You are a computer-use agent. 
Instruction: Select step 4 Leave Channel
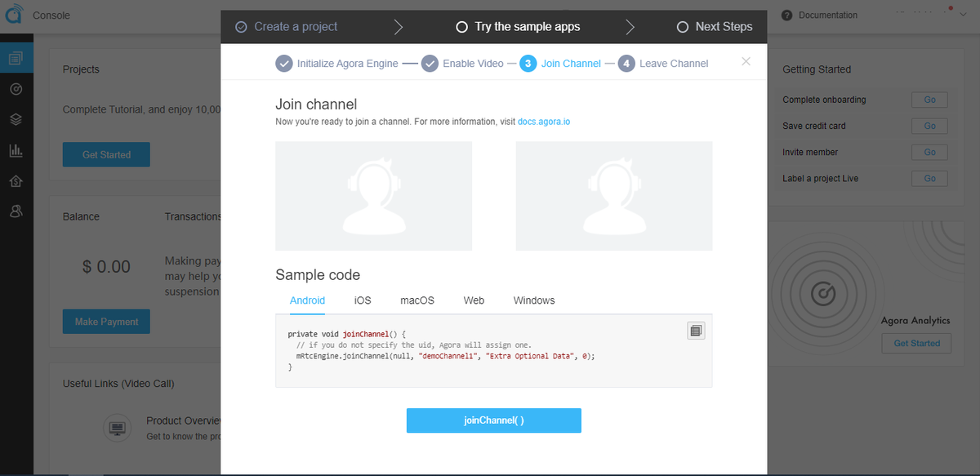663,63
